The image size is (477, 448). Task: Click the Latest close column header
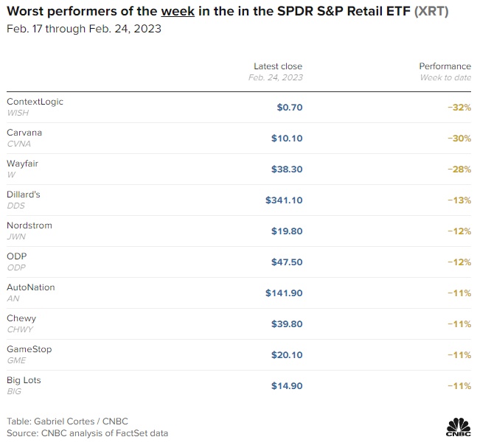(x=278, y=66)
